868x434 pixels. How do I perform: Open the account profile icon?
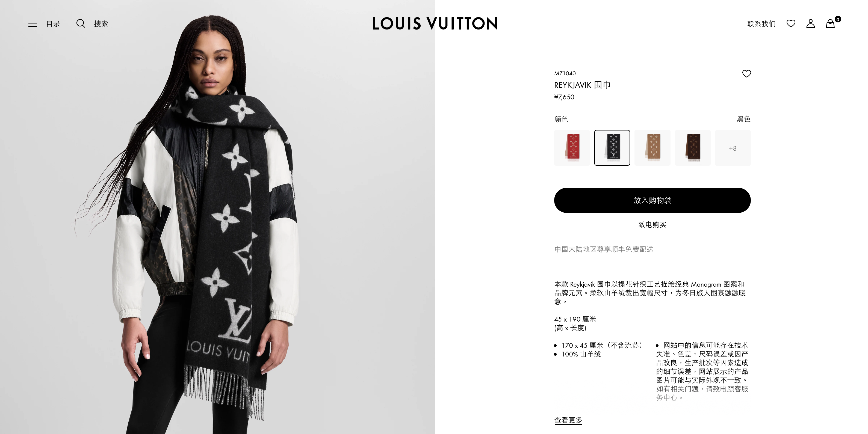pyautogui.click(x=810, y=23)
